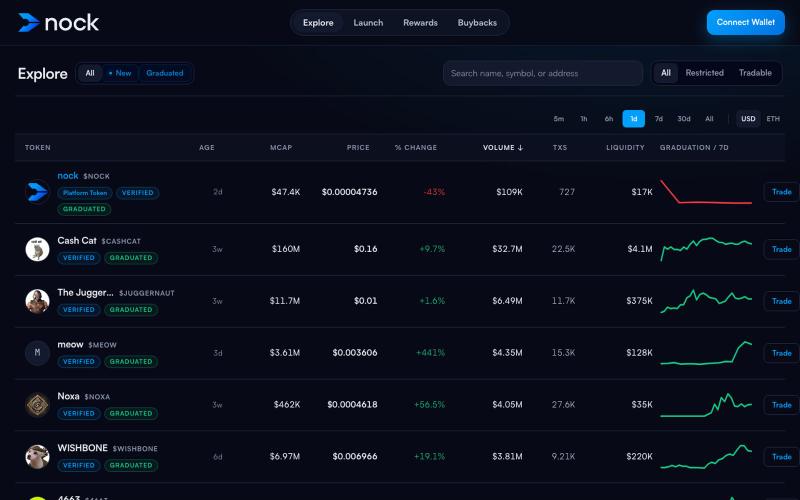Focus the token search field
The image size is (800, 500).
click(x=543, y=73)
